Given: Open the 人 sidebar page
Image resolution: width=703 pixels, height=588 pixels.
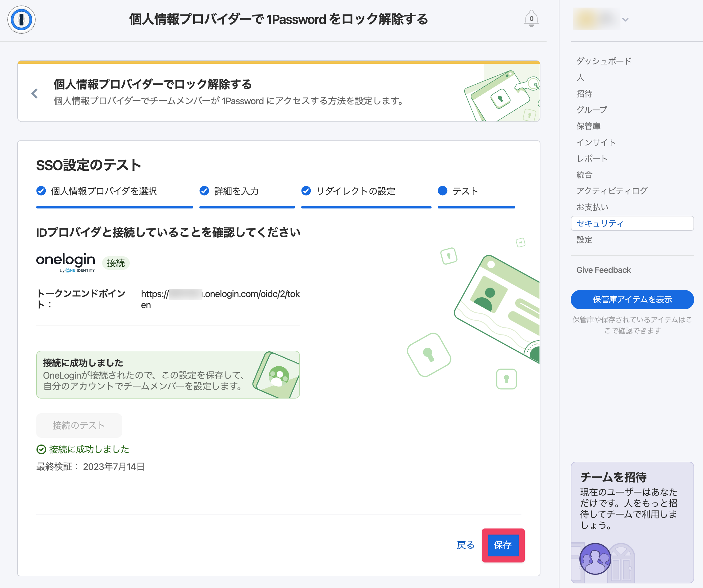Looking at the screenshot, I should coord(580,77).
